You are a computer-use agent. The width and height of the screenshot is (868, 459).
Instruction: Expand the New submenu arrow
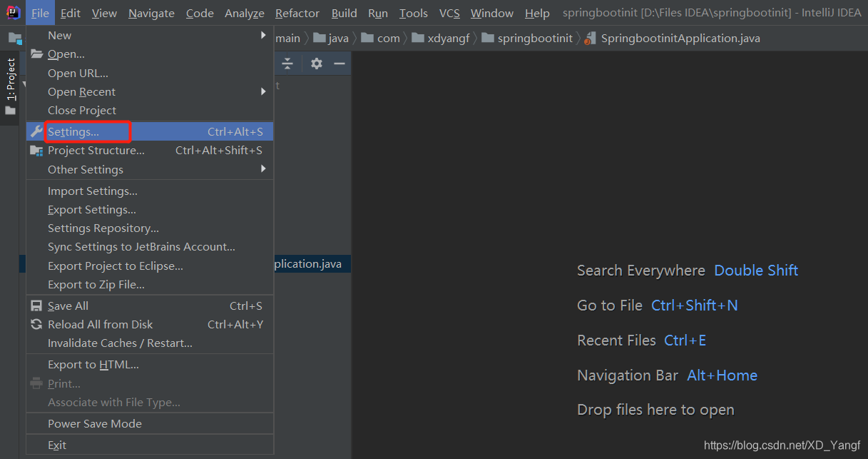(x=263, y=35)
